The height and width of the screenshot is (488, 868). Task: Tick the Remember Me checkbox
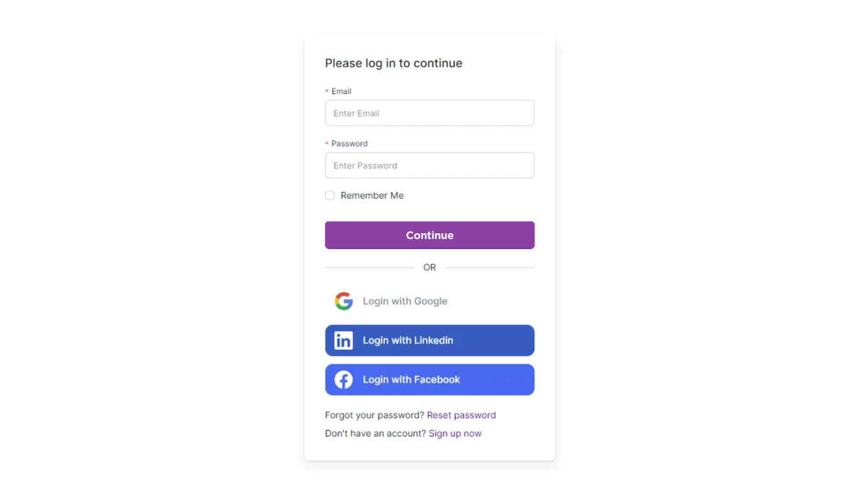[x=330, y=195]
